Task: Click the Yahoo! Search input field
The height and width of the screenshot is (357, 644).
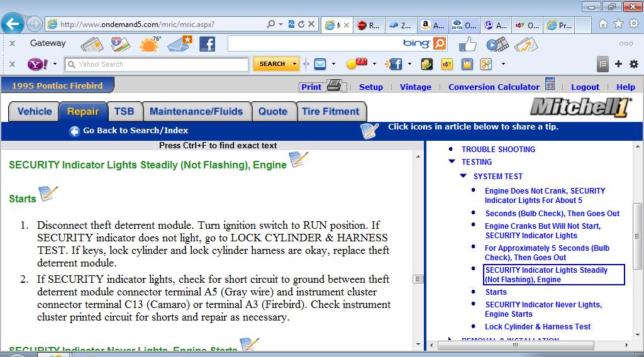Action: coord(157,65)
